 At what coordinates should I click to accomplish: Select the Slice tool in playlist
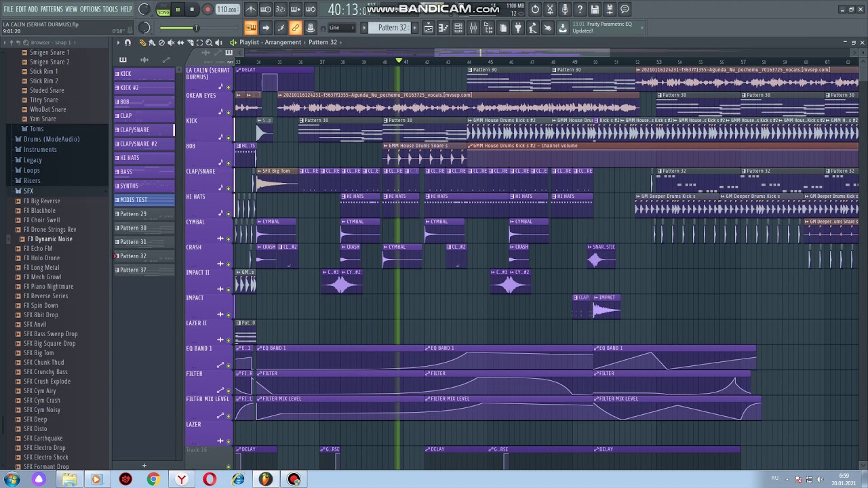click(x=191, y=42)
